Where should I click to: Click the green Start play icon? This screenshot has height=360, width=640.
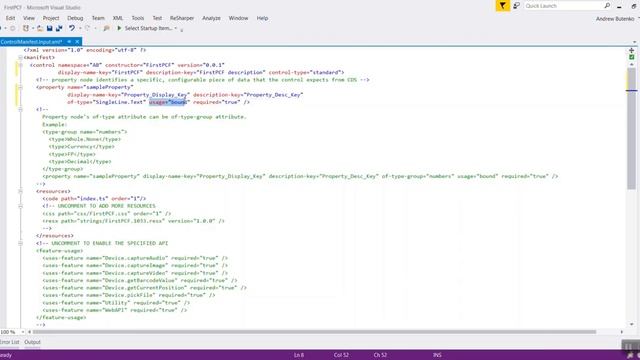coord(119,28)
